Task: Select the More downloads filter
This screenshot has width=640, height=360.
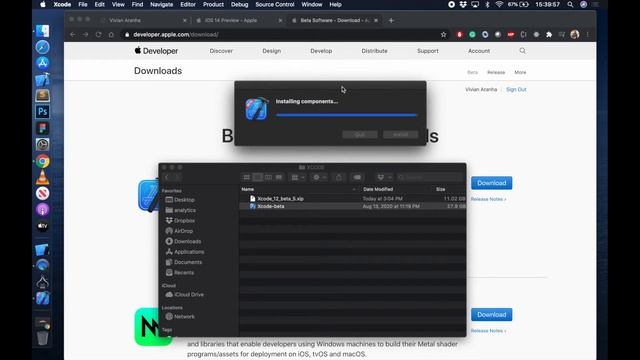Action: point(520,72)
